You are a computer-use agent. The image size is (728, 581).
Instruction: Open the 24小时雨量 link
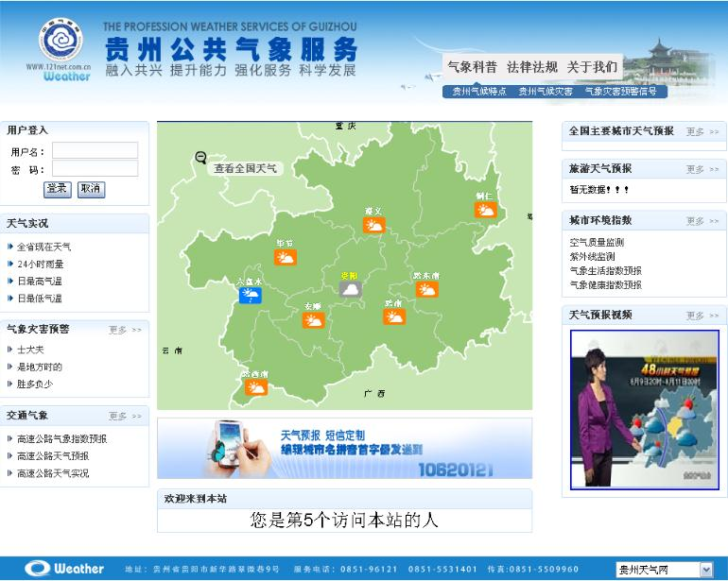click(40, 265)
